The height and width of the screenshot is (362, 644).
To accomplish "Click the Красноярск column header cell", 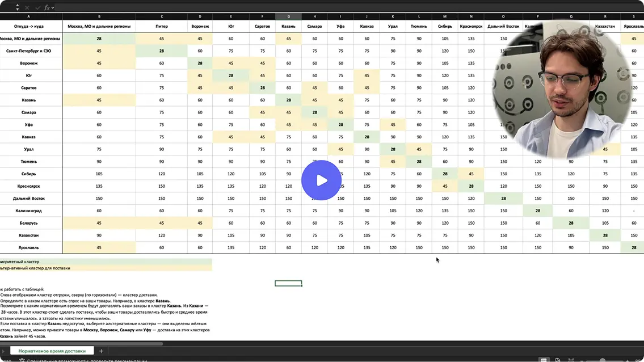I will [x=471, y=26].
